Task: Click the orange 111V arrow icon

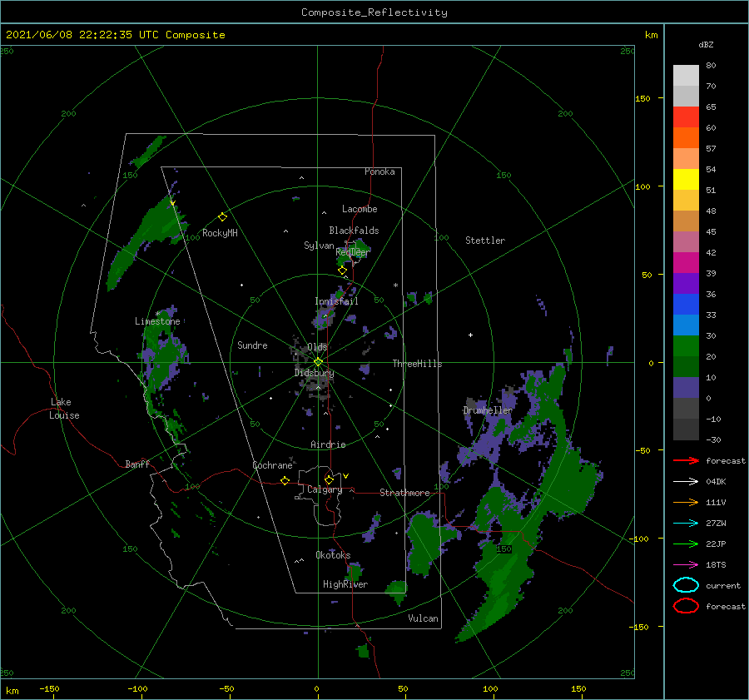Action: 686,502
